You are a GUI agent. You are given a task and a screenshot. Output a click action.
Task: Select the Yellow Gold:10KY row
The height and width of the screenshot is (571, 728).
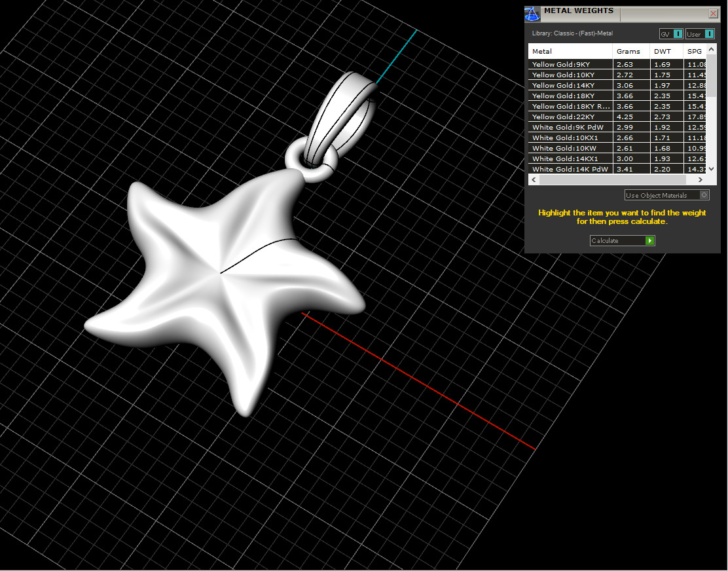click(617, 75)
